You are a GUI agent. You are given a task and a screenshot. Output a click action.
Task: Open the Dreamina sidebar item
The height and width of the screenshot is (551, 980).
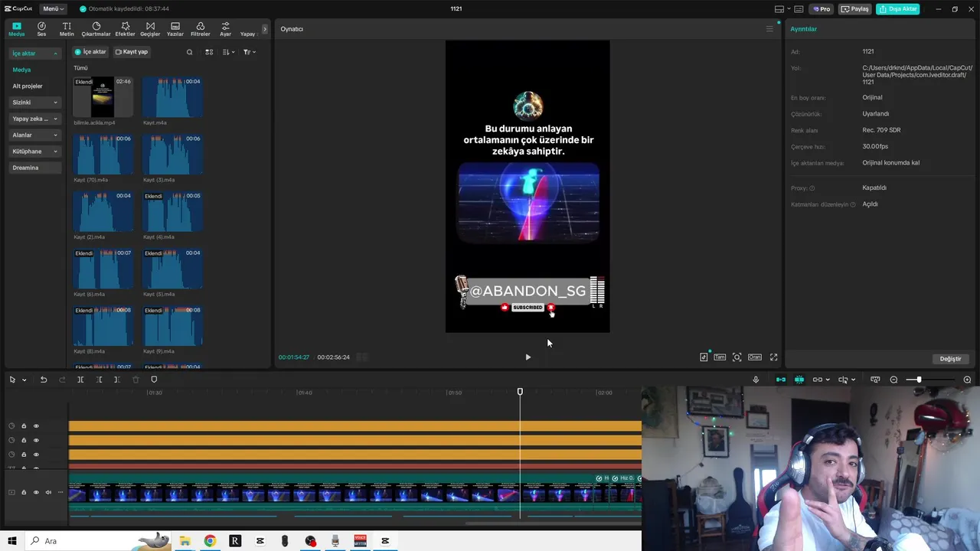click(x=34, y=168)
